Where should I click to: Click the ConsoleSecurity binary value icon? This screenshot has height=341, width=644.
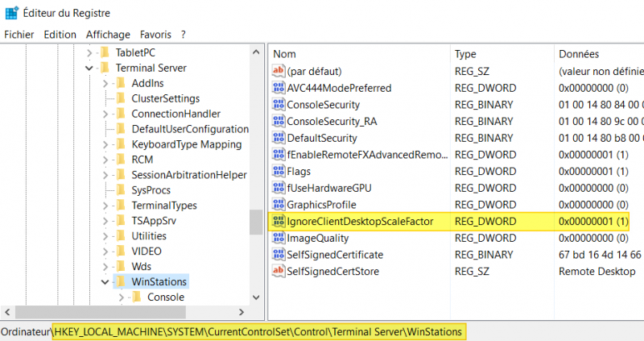pos(279,105)
